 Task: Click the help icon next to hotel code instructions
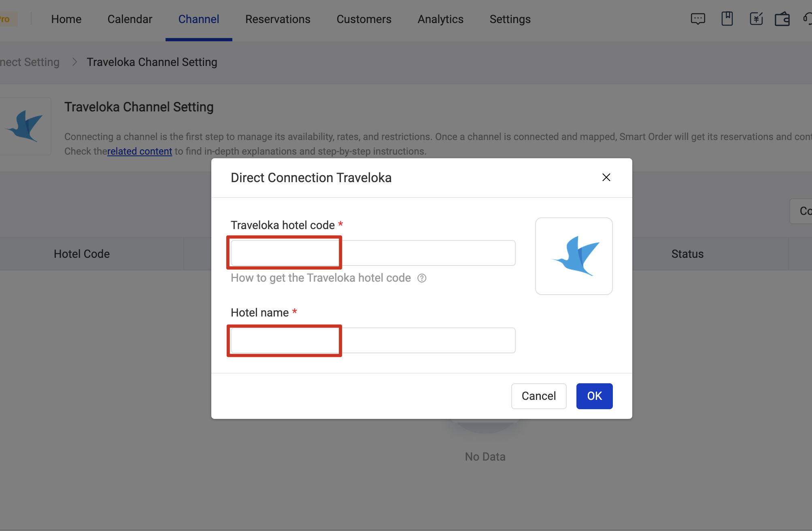(421, 278)
